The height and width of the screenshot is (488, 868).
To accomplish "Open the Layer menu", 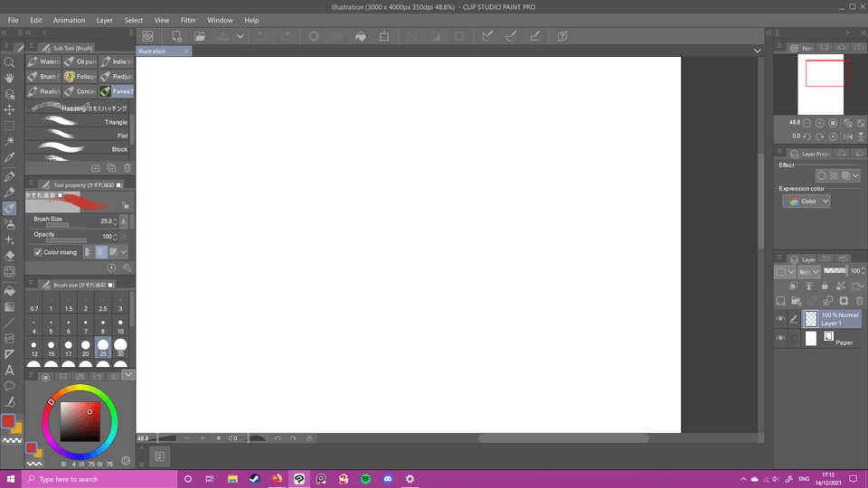I will click(105, 20).
